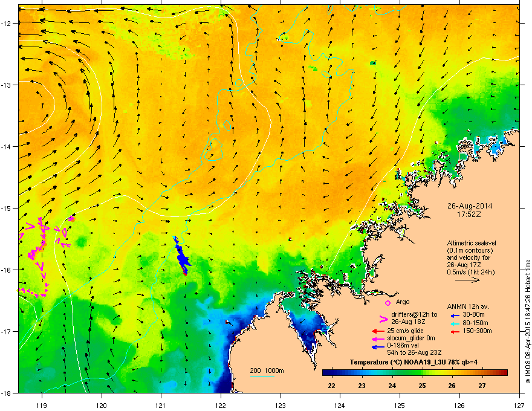Click the blue ANMN 30-80m arrow symbol
Viewport: 532px width, 411px height.
455,316
